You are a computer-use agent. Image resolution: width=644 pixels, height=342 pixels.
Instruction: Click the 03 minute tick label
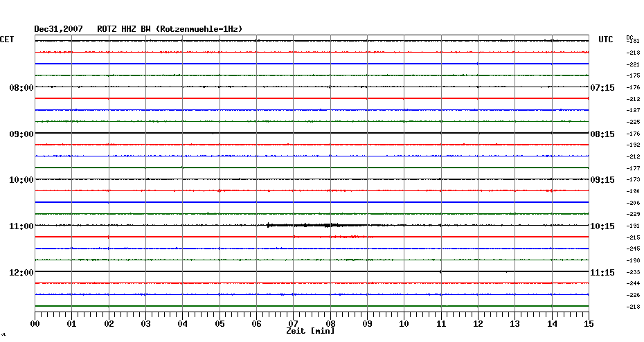tap(146, 324)
